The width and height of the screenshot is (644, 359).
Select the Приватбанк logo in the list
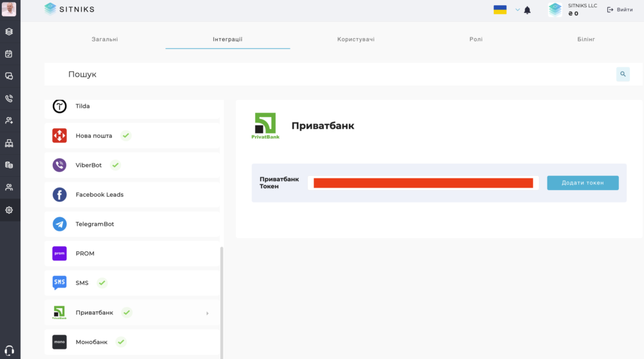pyautogui.click(x=59, y=313)
